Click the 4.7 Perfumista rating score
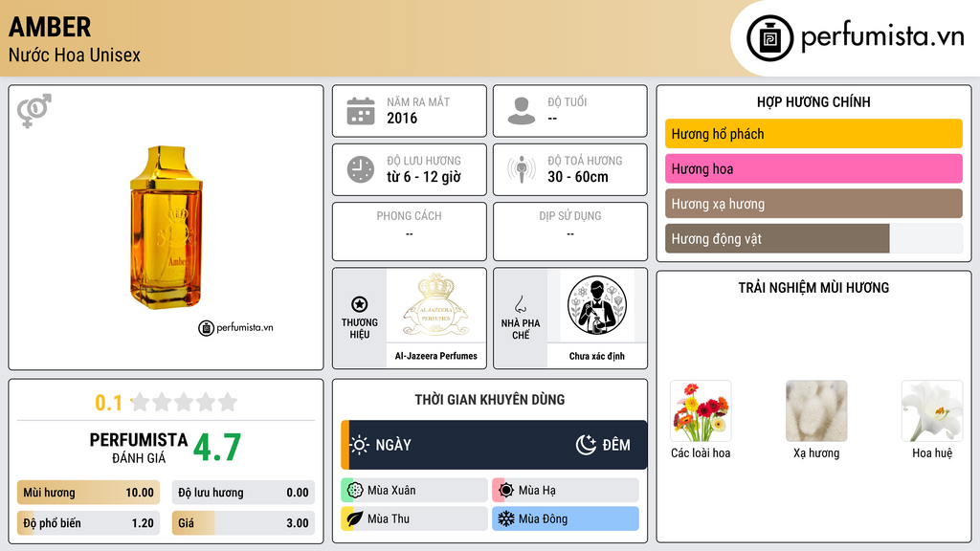Screen dimensions: 980x551 click(x=217, y=448)
